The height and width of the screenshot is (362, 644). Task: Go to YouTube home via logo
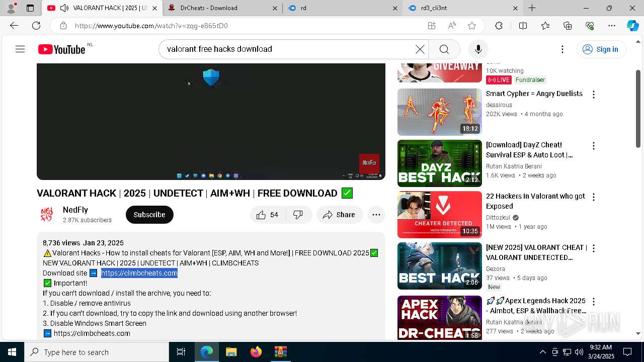pyautogui.click(x=61, y=49)
